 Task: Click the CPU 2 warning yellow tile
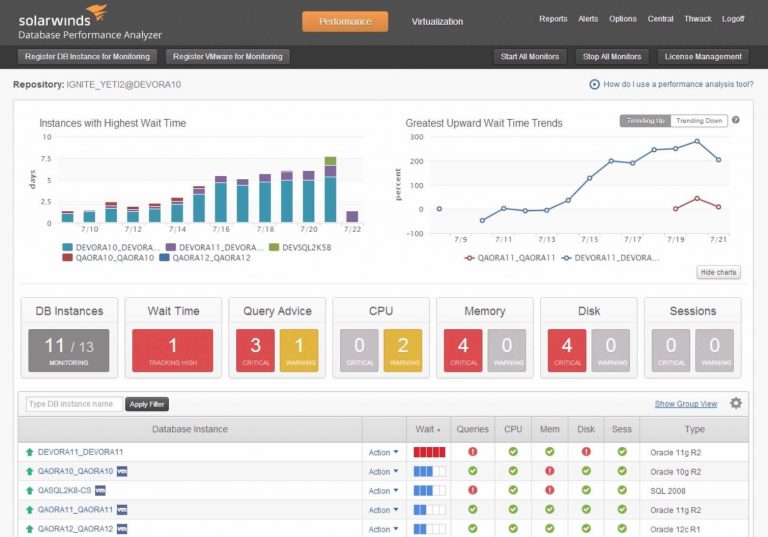pos(403,350)
